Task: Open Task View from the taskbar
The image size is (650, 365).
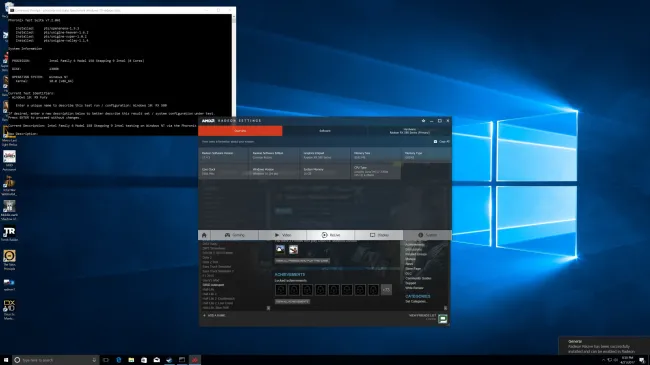Action: 106,360
